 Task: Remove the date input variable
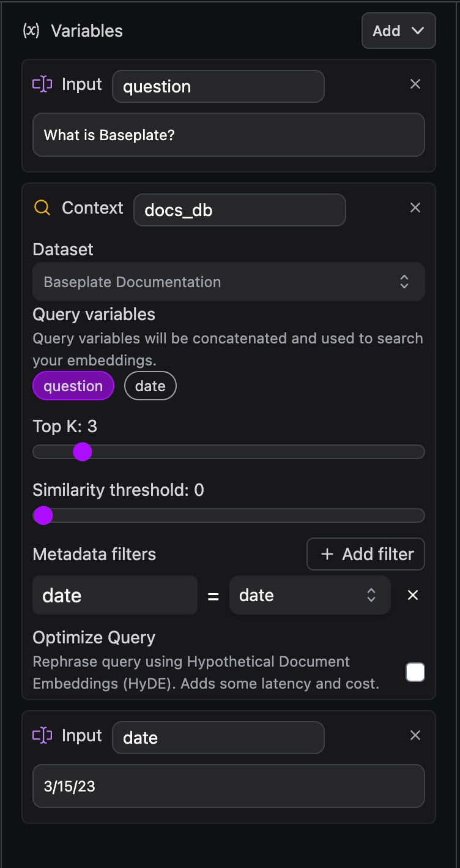tap(415, 736)
